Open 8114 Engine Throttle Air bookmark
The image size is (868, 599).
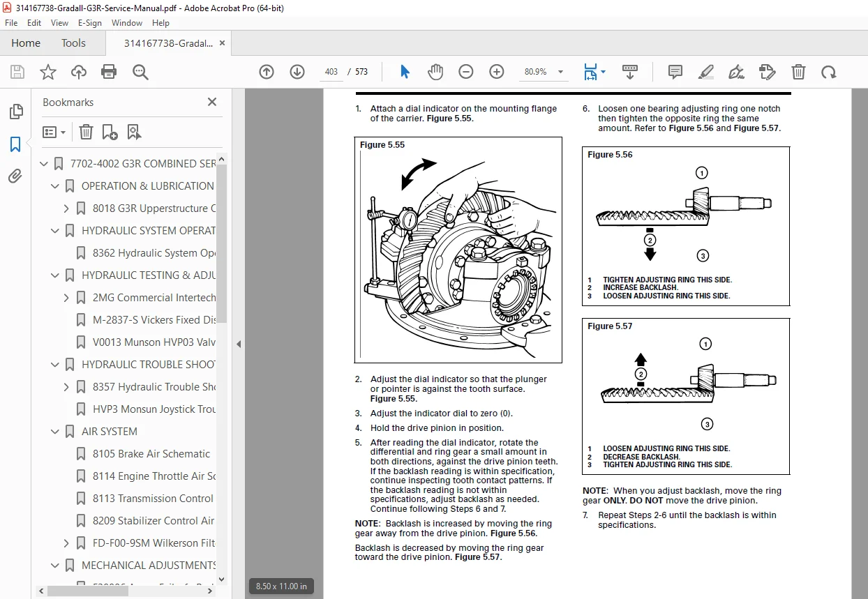[154, 476]
